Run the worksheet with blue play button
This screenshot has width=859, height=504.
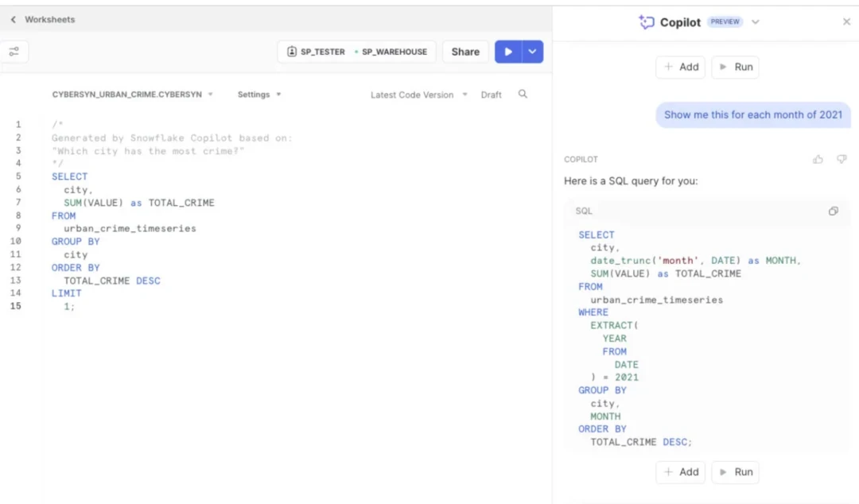(x=507, y=52)
